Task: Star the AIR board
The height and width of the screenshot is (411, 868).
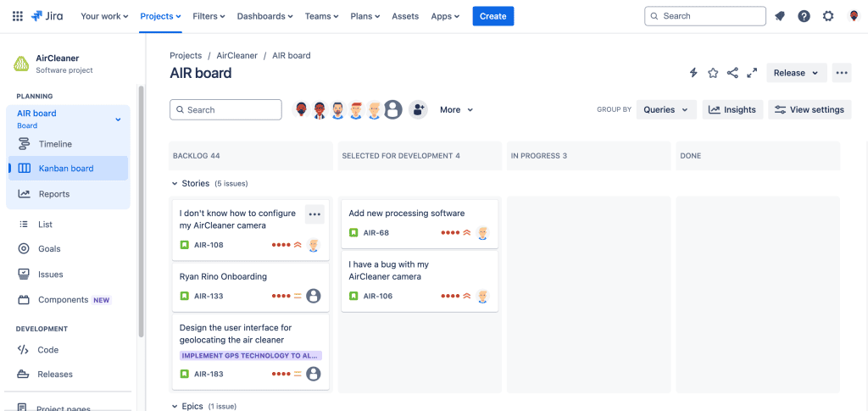Action: pyautogui.click(x=713, y=73)
